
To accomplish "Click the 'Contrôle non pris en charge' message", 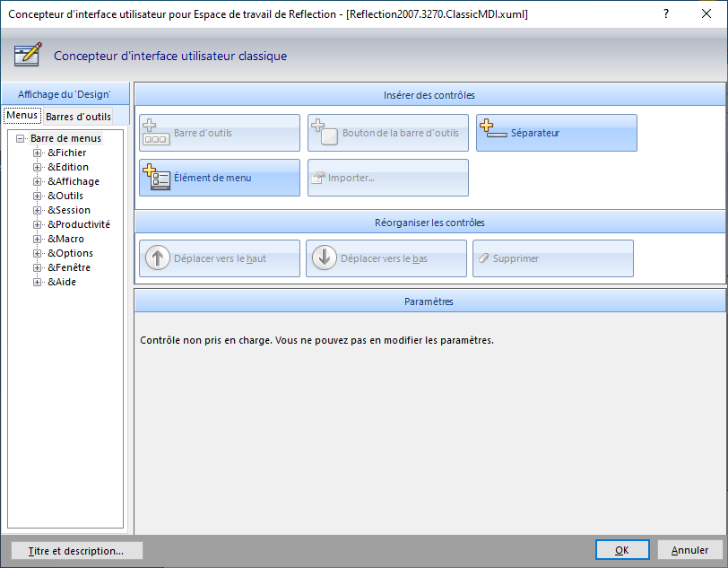I will tap(316, 340).
